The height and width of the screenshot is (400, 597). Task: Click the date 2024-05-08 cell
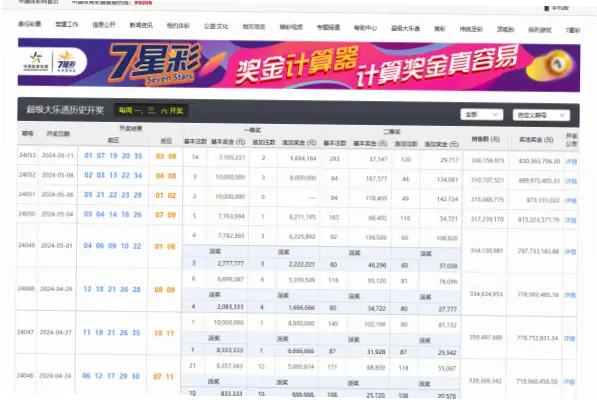coord(58,175)
